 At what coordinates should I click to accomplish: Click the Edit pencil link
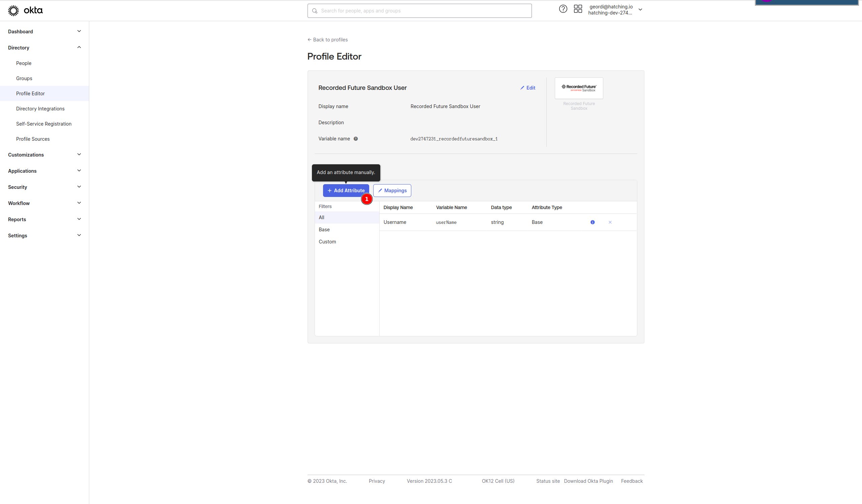click(x=528, y=88)
